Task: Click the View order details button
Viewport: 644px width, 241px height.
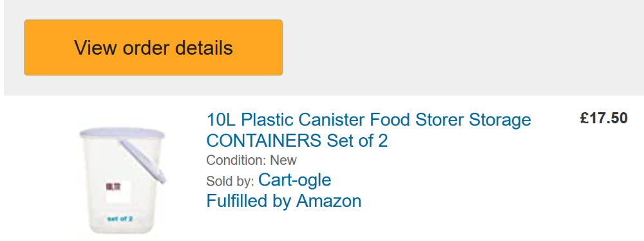Action: (153, 48)
